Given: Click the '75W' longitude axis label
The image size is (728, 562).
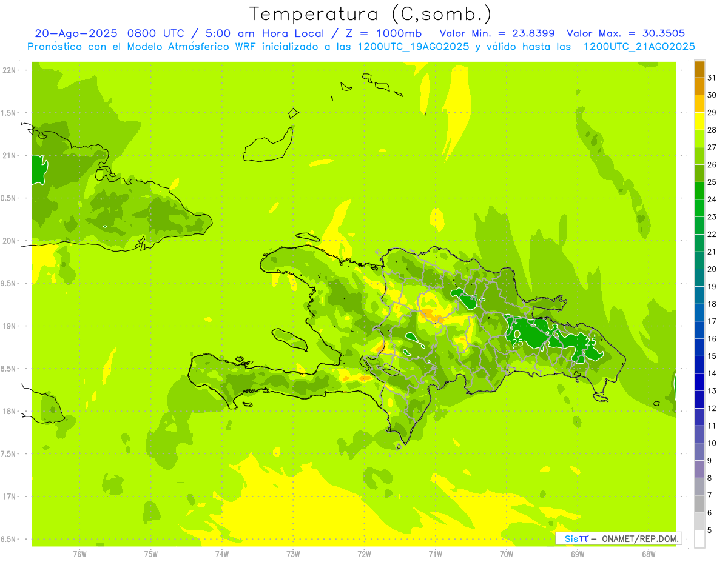Looking at the screenshot, I should (x=151, y=554).
